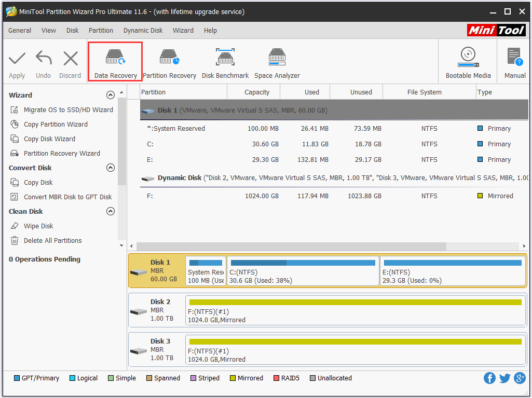
Task: Click the Apply checkmark icon
Action: [17, 58]
